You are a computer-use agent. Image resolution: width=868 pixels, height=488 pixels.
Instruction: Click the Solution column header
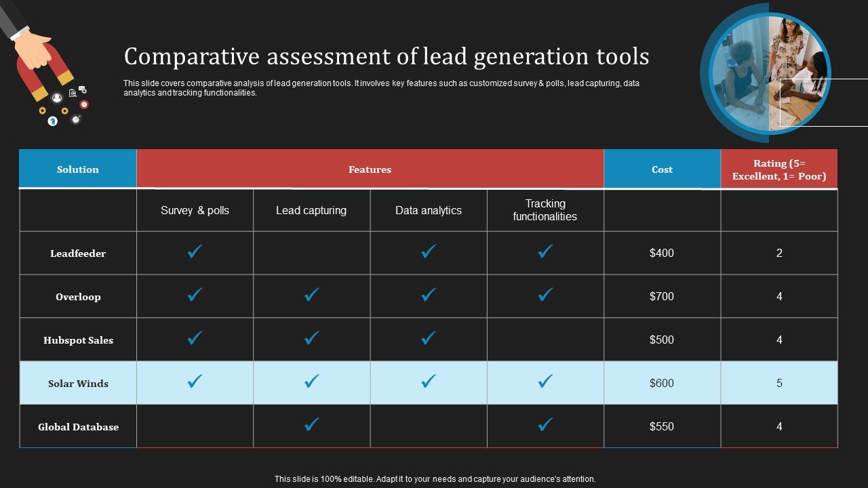click(78, 169)
